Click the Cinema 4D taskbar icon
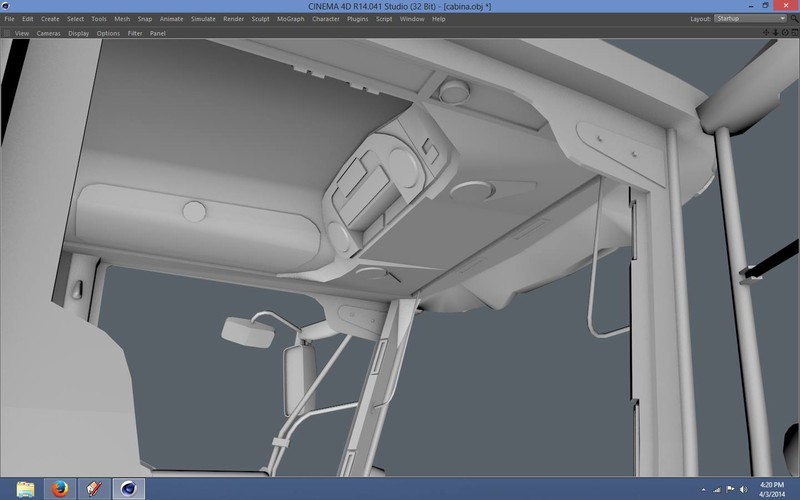 128,489
